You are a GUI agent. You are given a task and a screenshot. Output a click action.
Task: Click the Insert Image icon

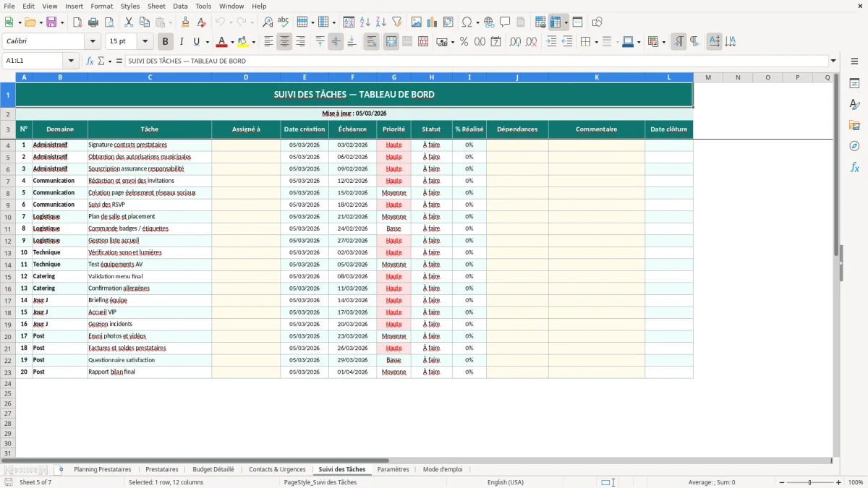click(417, 22)
